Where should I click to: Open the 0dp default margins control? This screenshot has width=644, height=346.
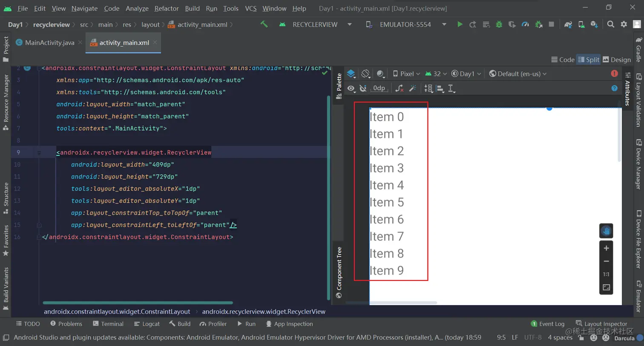coord(379,89)
